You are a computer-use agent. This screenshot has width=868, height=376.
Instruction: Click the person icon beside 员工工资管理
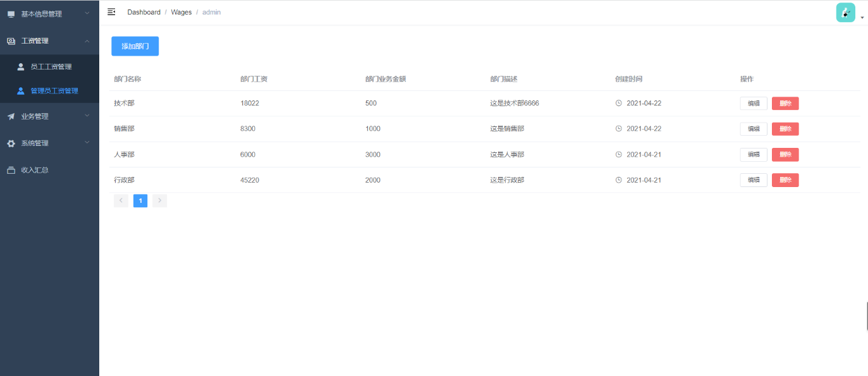click(x=20, y=66)
